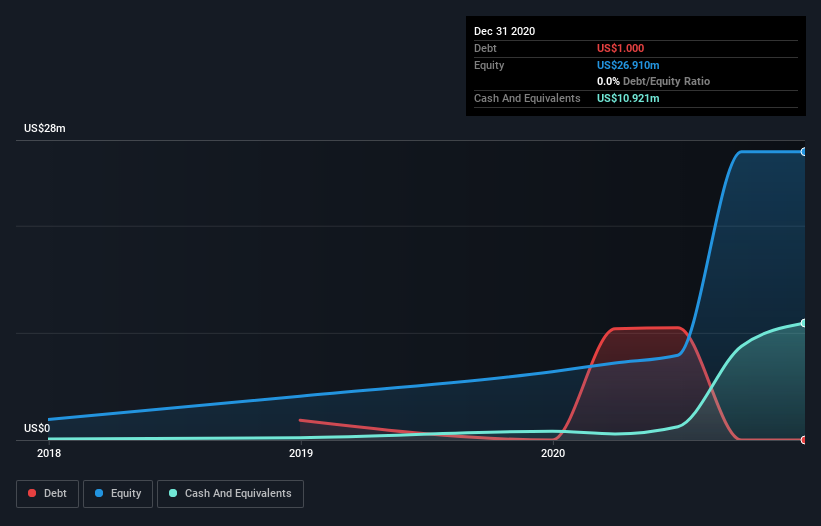The width and height of the screenshot is (821, 526).
Task: Click the US$28m y-axis label
Action: tap(45, 128)
